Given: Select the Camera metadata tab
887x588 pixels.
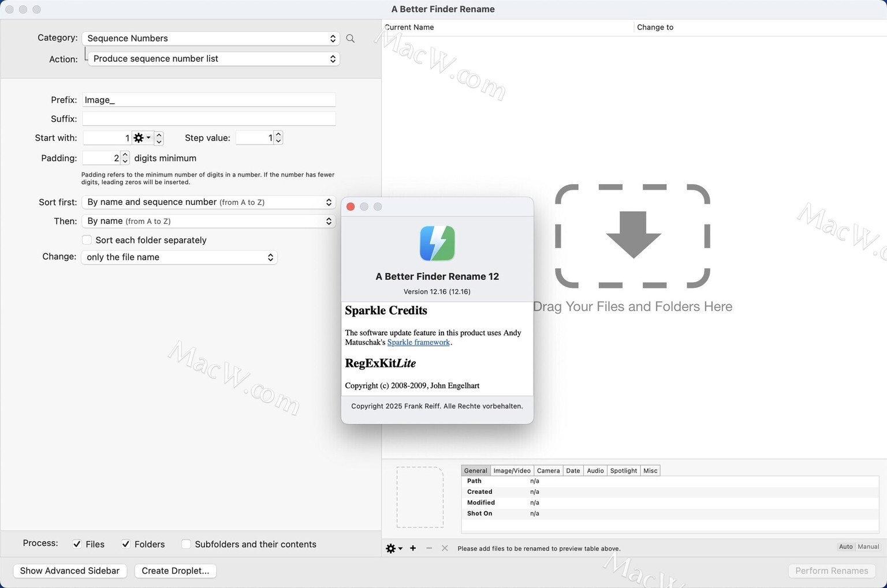Looking at the screenshot, I should (548, 471).
